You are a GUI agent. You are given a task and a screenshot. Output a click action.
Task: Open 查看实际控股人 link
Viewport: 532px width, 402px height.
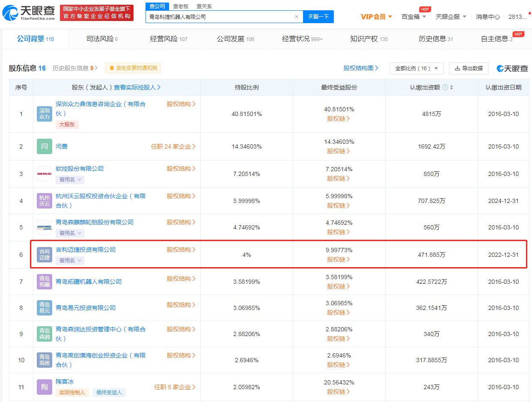click(x=137, y=87)
